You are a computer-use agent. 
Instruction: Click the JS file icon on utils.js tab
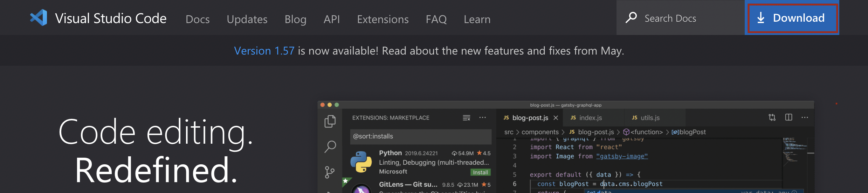pos(634,118)
